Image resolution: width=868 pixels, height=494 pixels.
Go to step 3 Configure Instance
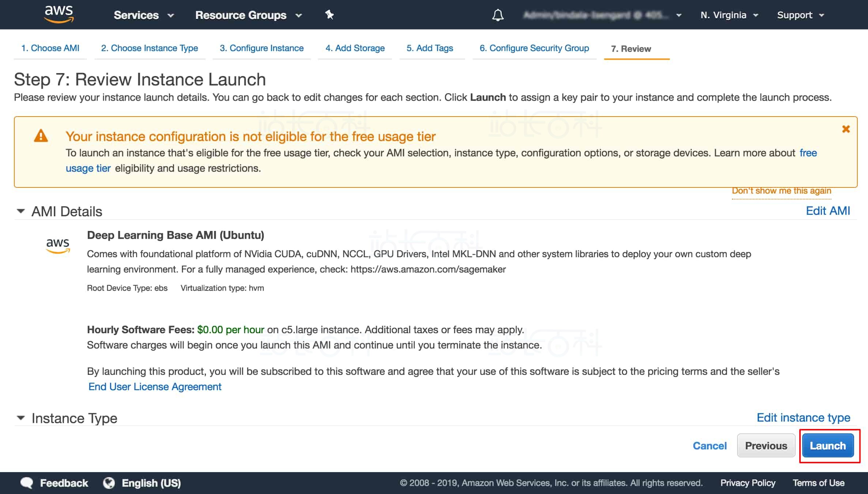262,48
